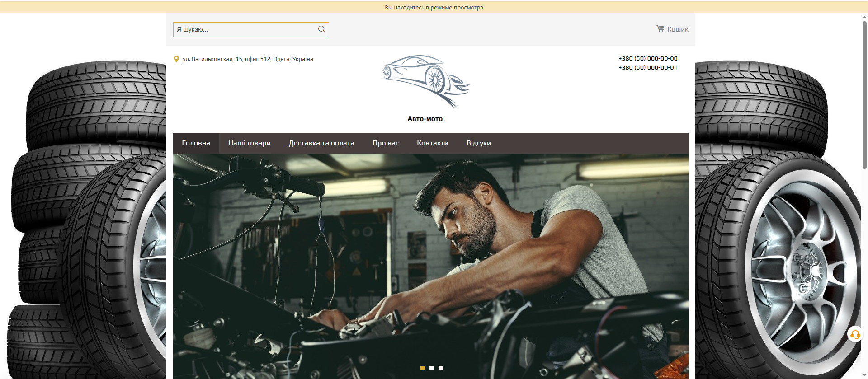The width and height of the screenshot is (868, 379).
Task: Click the Авто-мото site title
Action: 425,119
